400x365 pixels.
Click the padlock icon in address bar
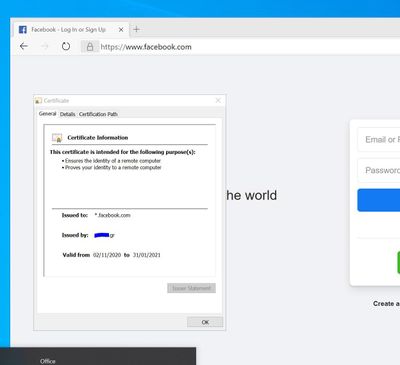point(90,47)
